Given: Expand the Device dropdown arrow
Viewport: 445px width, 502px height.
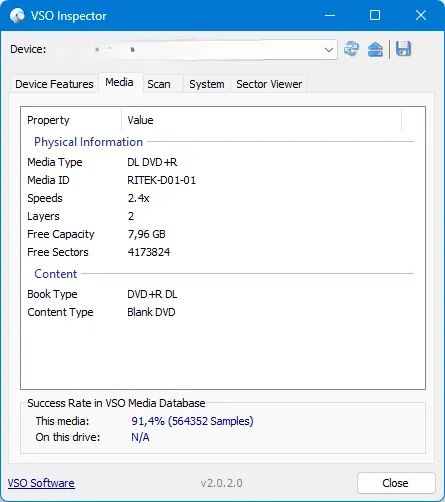Looking at the screenshot, I should (x=329, y=50).
